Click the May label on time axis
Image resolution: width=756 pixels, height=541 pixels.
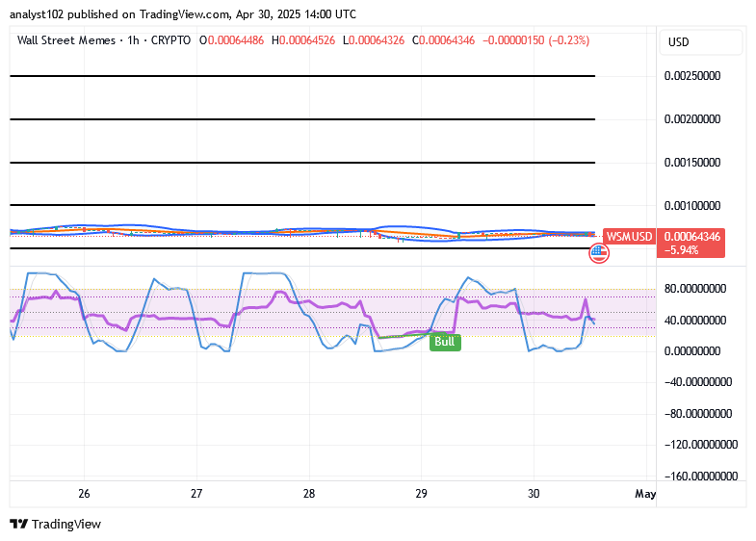645,494
